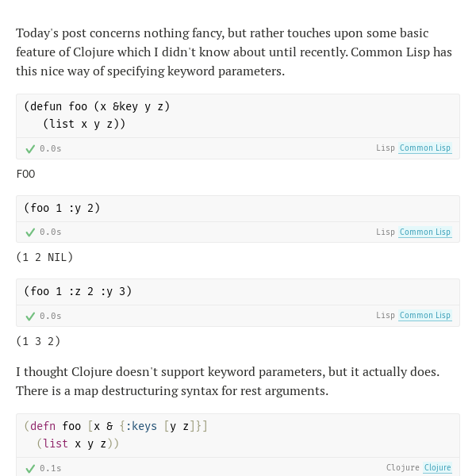
Task: Open Common Lisp link in the defun cell
Action: [425, 148]
